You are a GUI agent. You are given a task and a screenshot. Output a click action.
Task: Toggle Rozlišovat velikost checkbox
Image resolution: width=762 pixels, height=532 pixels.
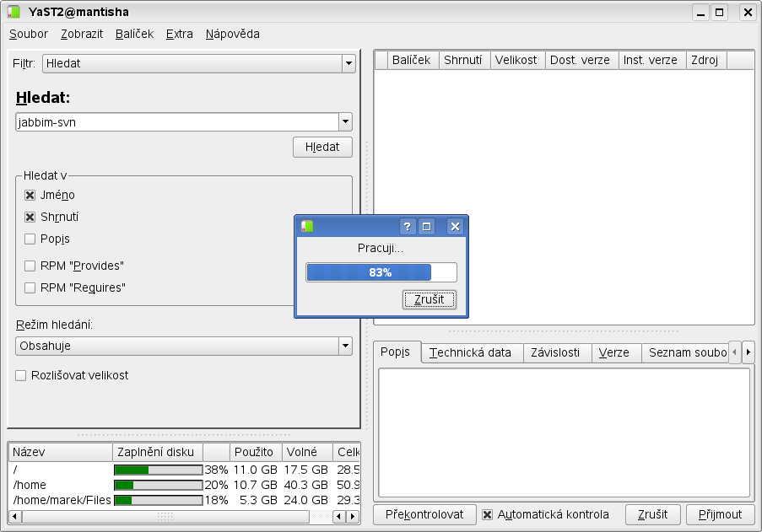[x=21, y=376]
